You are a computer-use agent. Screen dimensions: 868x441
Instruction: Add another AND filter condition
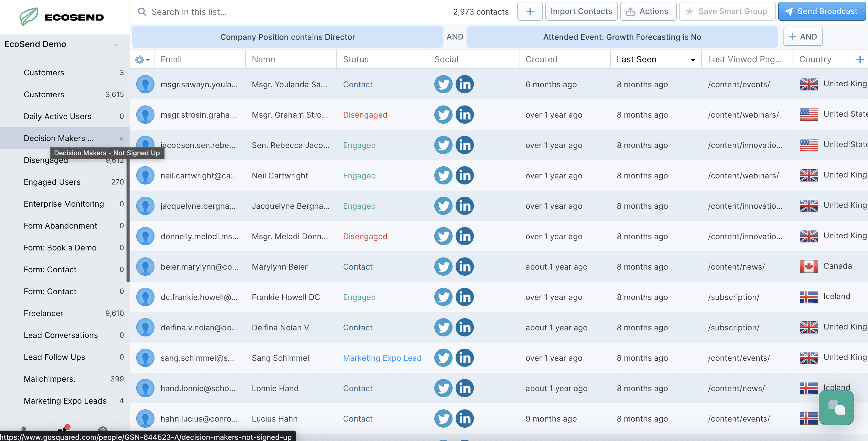pyautogui.click(x=803, y=37)
